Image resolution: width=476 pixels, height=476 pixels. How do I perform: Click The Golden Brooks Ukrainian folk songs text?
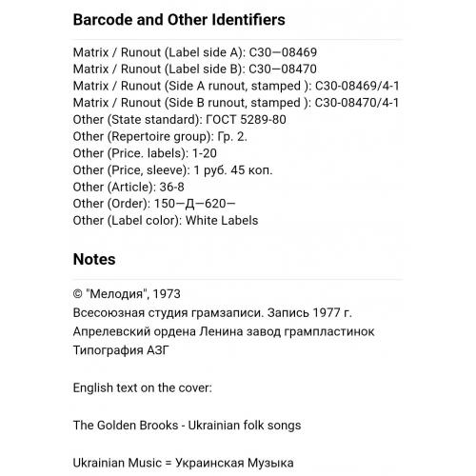(187, 426)
